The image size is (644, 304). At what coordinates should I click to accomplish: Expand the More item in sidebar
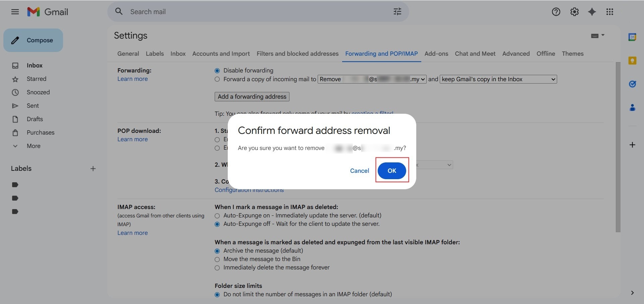33,146
